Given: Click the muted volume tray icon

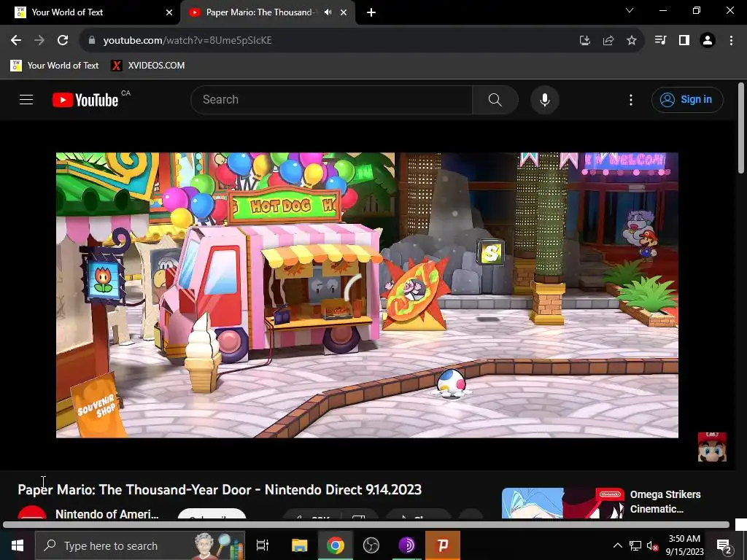Looking at the screenshot, I should point(652,545).
